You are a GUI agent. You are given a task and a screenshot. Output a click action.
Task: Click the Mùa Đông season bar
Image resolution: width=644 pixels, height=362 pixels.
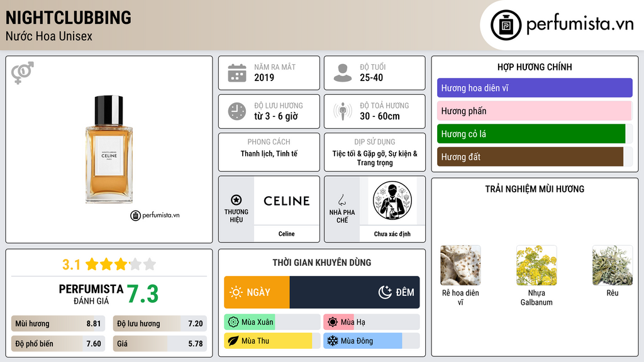pyautogui.click(x=371, y=341)
